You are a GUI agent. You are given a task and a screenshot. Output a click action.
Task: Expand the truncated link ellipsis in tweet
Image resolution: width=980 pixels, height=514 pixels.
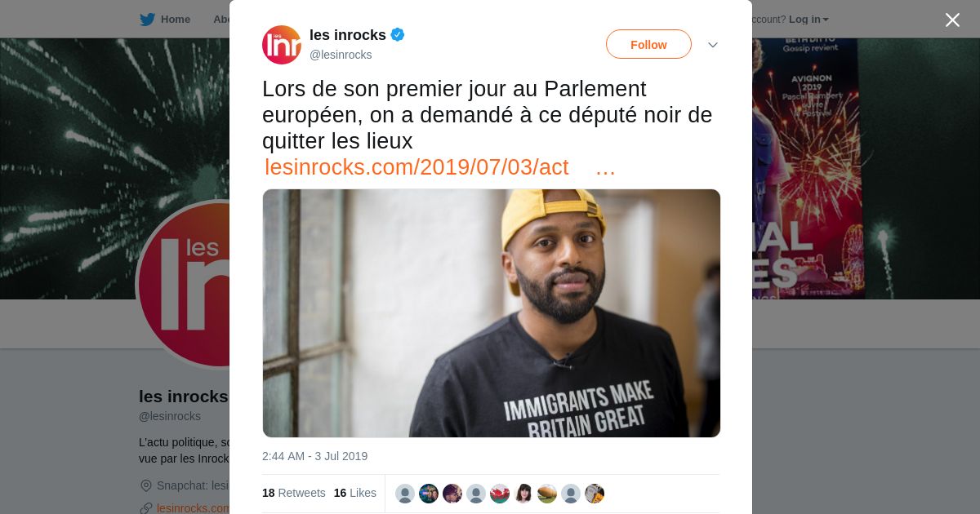coord(605,167)
